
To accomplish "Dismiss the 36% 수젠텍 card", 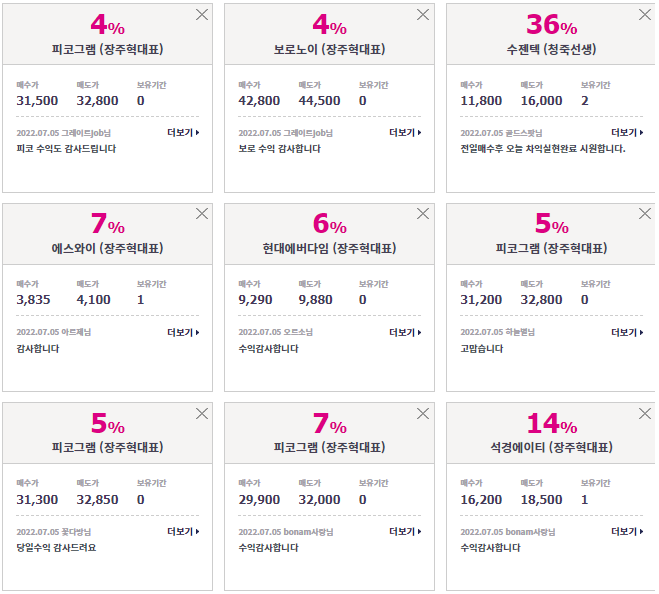I will 645,15.
